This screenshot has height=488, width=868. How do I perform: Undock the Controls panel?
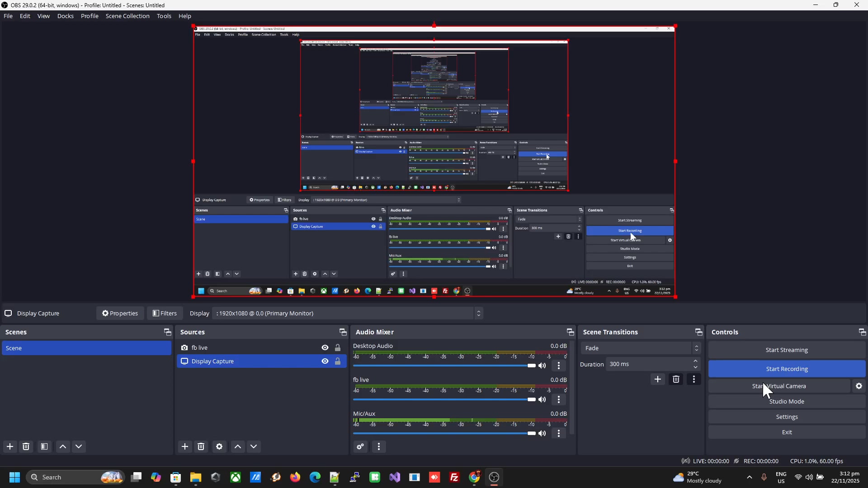click(x=862, y=332)
